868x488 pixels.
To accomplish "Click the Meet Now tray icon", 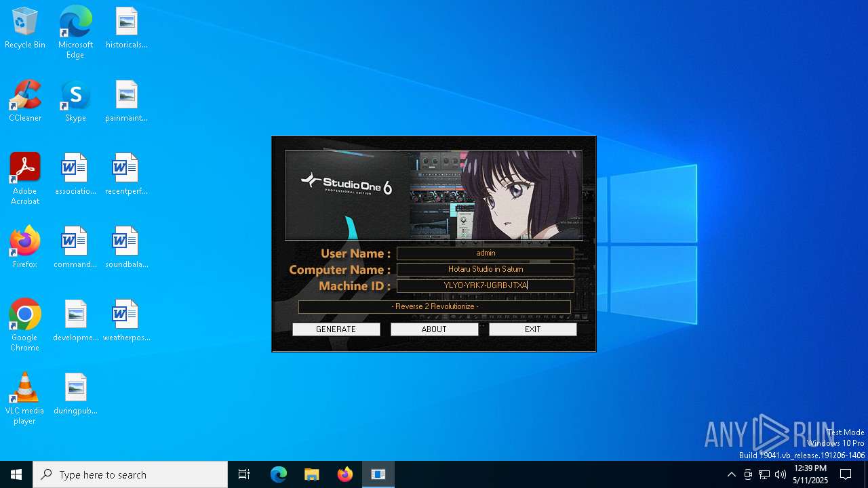I will point(748,474).
